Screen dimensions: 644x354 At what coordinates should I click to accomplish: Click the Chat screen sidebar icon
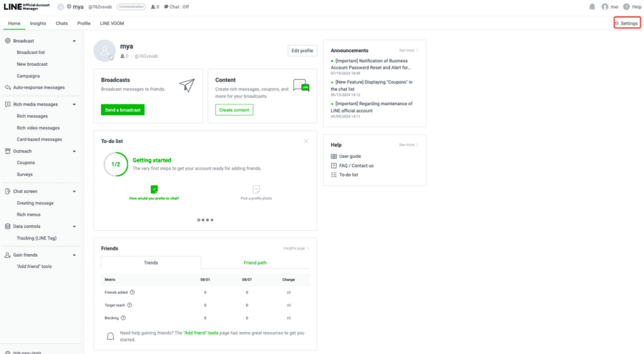click(x=8, y=191)
